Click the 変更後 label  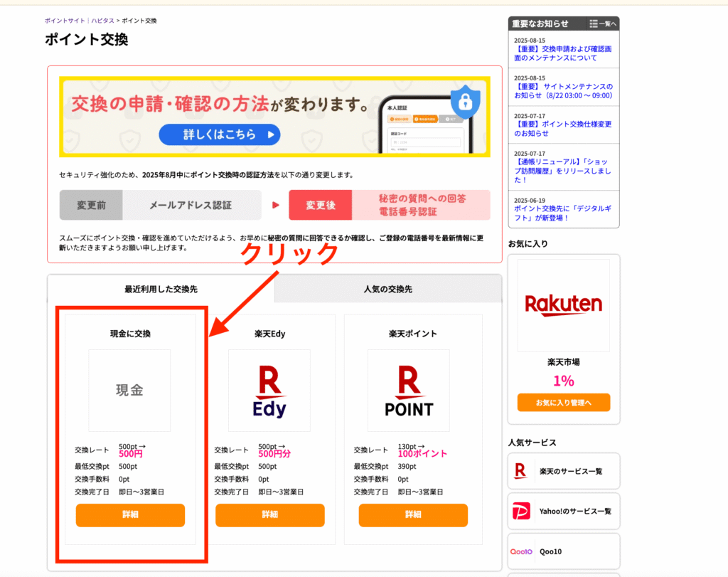coord(321,206)
